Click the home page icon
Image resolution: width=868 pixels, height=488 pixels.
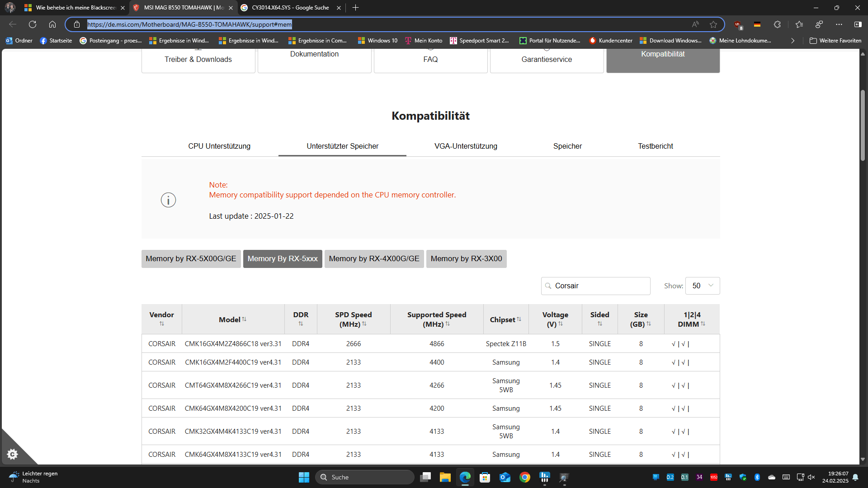click(52, 24)
